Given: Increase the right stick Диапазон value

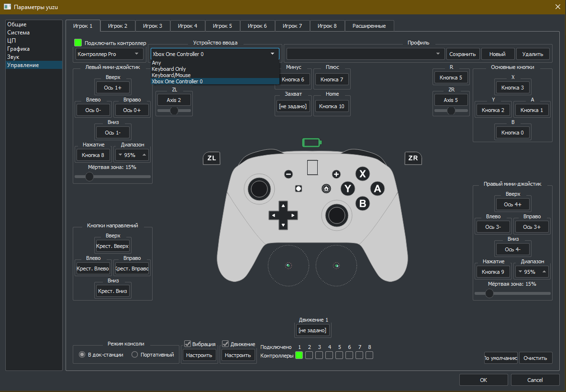Looking at the screenshot, I should pos(544,271).
